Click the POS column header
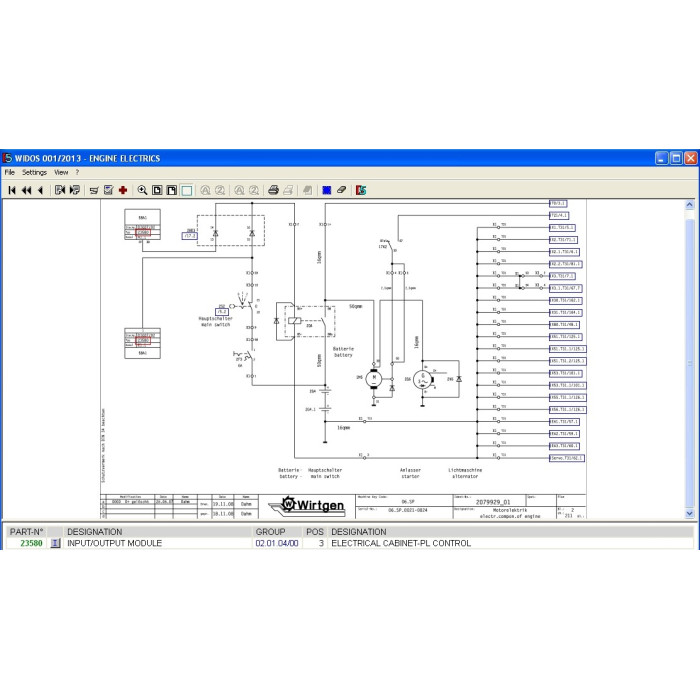 click(315, 532)
